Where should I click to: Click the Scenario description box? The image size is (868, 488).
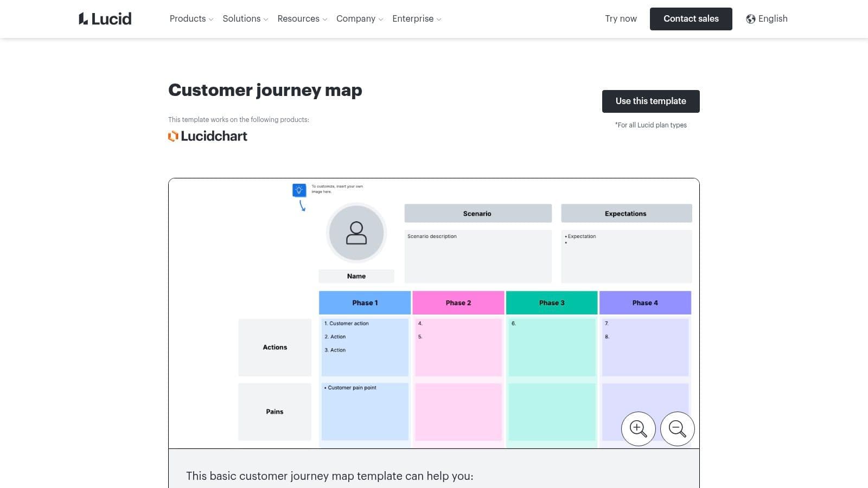tap(477, 256)
